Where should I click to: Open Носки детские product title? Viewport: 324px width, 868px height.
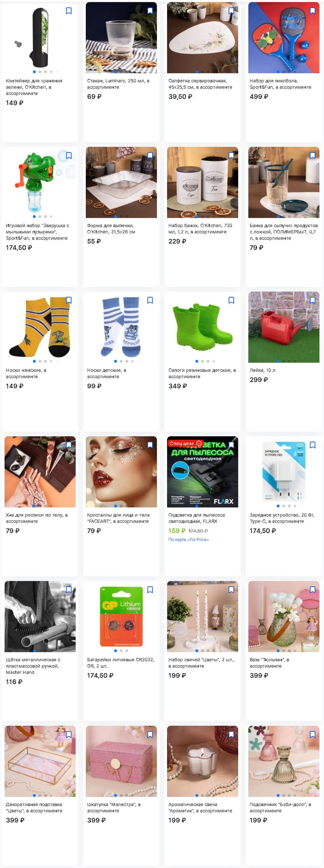[x=106, y=373]
